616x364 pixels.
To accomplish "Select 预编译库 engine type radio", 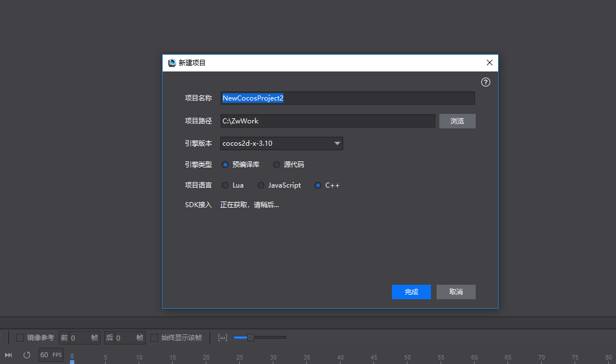I will click(x=225, y=165).
